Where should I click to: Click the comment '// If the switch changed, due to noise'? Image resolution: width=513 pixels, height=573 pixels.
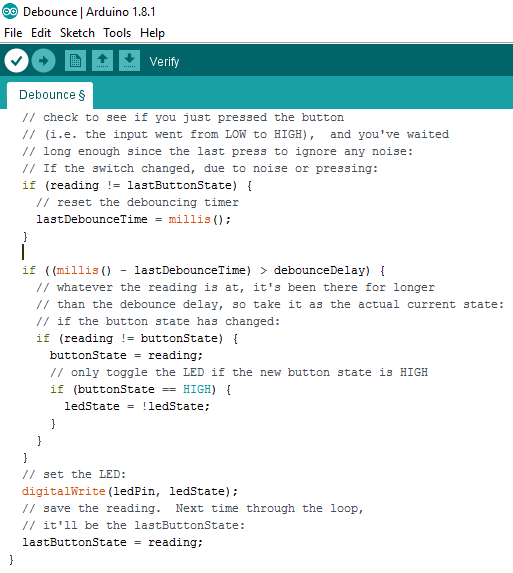tap(200, 168)
